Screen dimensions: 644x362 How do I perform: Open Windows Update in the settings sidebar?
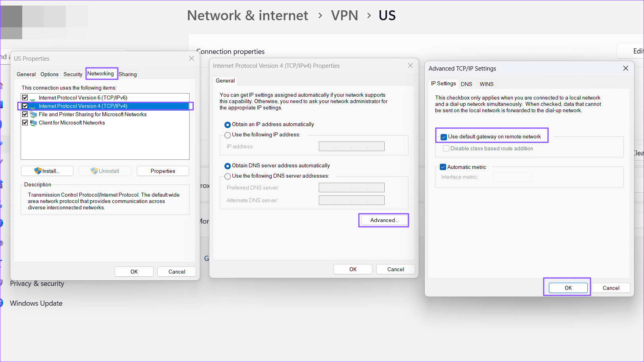(x=36, y=303)
